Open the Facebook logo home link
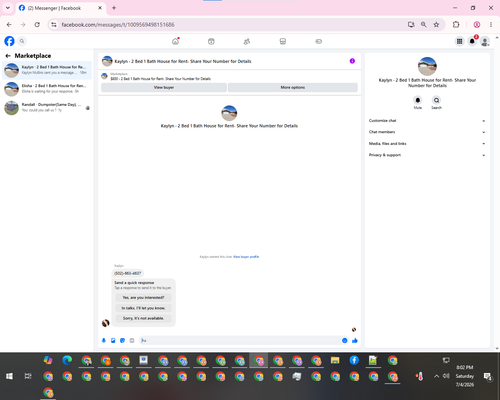The height and width of the screenshot is (400, 500). click(9, 41)
